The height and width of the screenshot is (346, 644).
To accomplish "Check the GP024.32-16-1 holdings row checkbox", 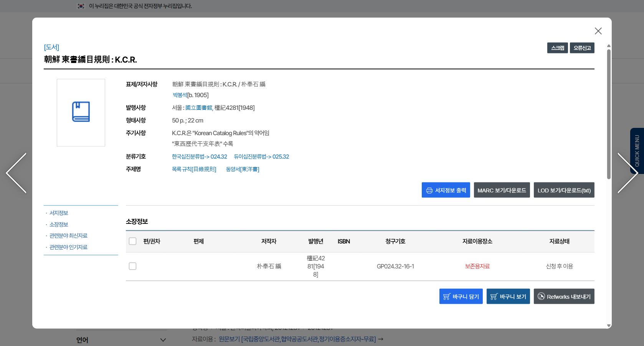I will pyautogui.click(x=133, y=266).
